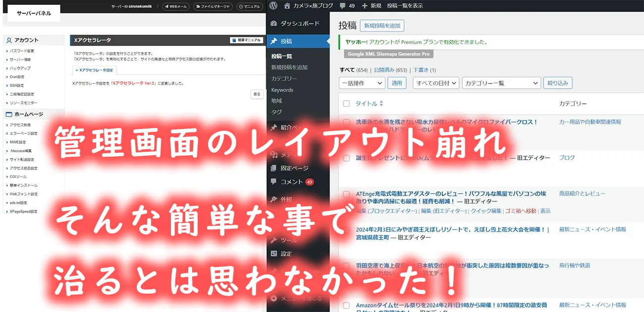The height and width of the screenshot is (312, 644).
Task: Click the 適用 apply button
Action: (397, 83)
